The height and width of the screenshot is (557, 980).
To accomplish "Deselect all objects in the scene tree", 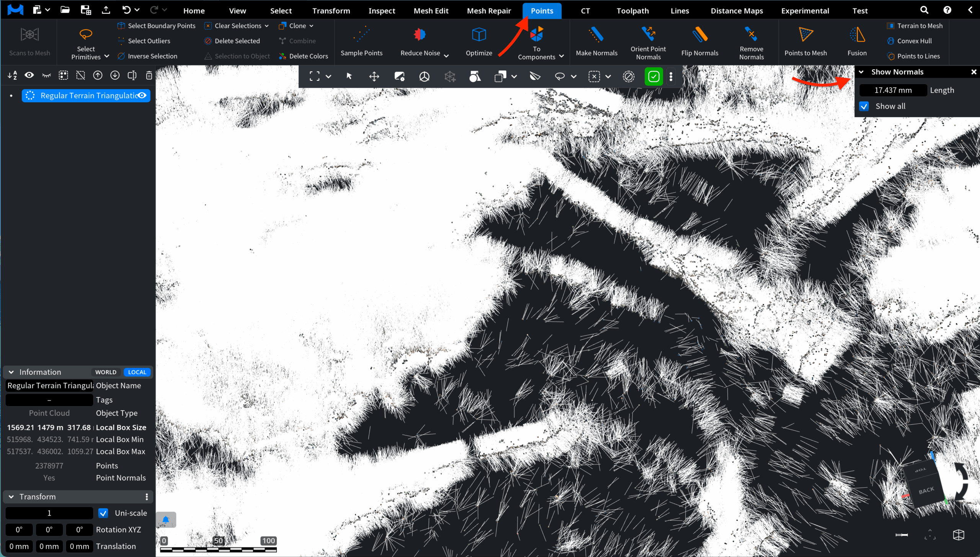I will 80,75.
